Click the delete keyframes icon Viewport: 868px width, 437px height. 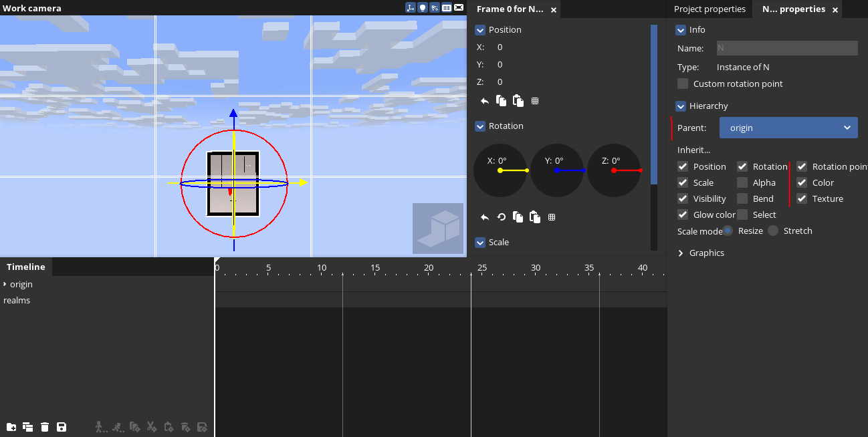pos(186,427)
